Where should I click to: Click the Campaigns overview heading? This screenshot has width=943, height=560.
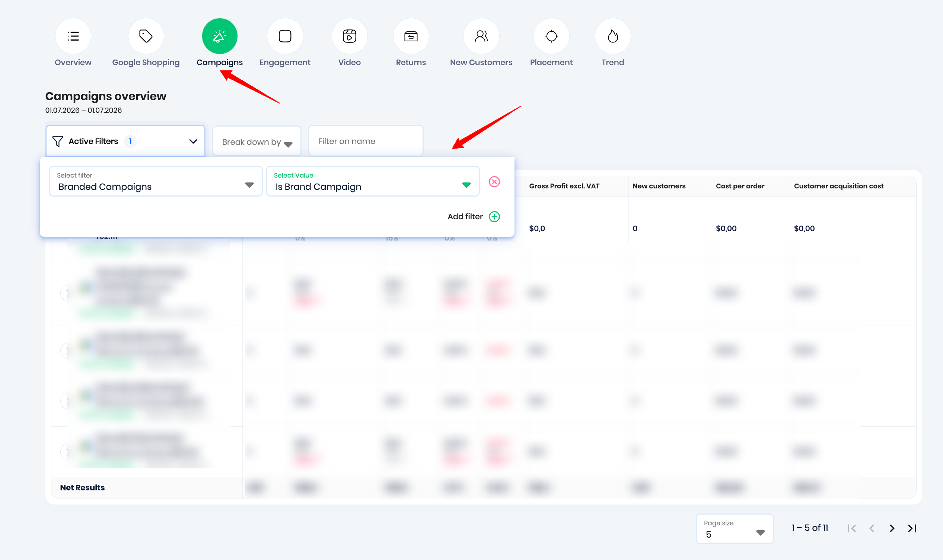[x=106, y=96]
